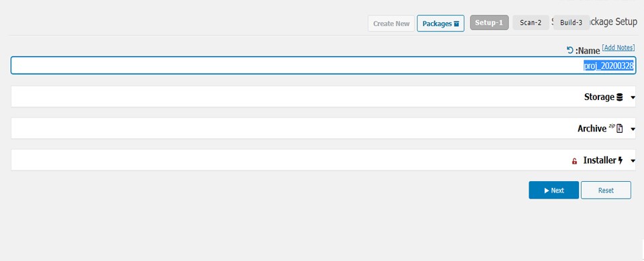Click the Create New button
This screenshot has height=261, width=644.
[391, 23]
